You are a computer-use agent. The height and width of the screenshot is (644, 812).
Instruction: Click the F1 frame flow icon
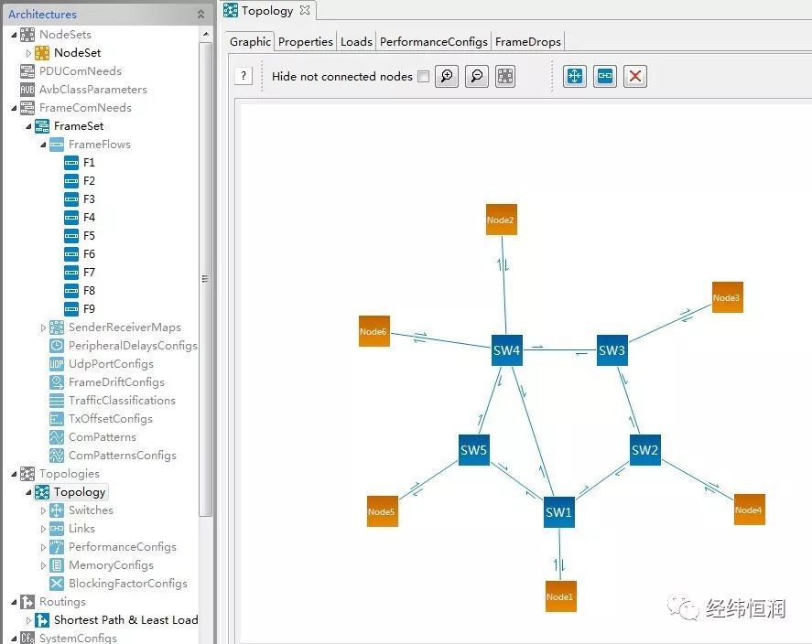tap(70, 163)
